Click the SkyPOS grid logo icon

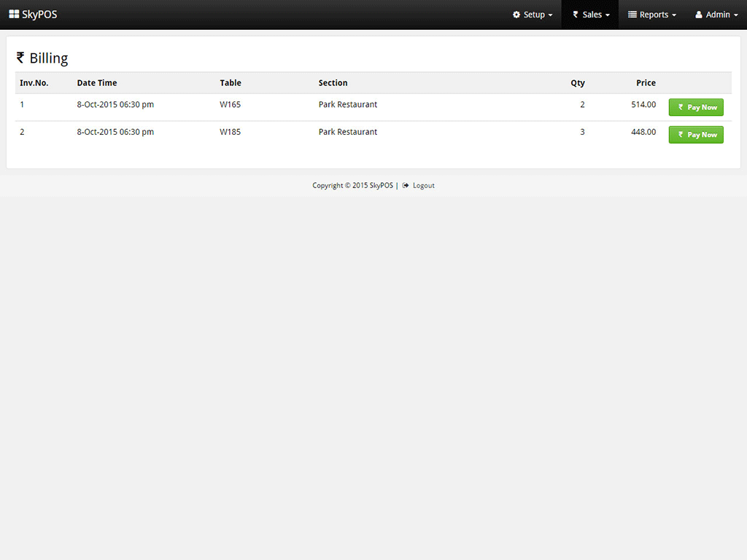14,15
